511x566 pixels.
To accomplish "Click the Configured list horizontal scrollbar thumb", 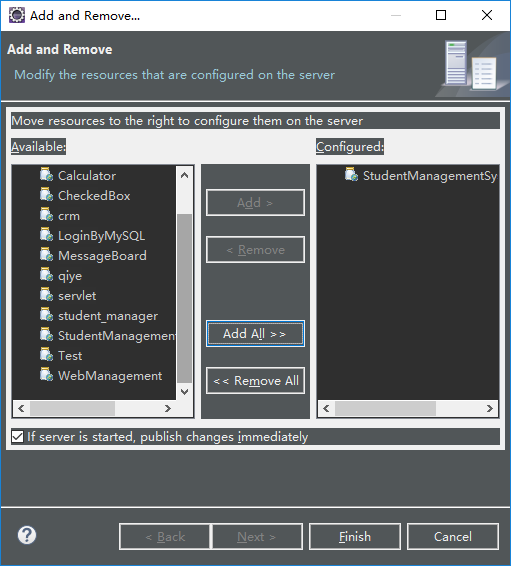I will [x=385, y=409].
